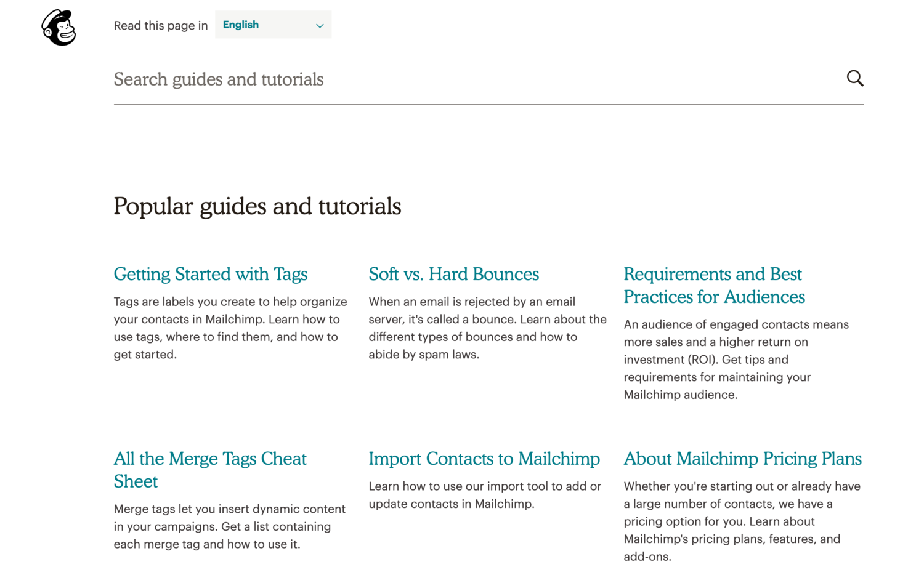Viewport: 924px width, 583px height.
Task: Open All the Merge Tags Cheat Sheet
Action: tap(210, 470)
